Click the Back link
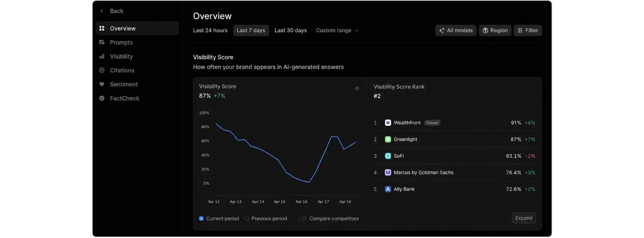 click(117, 11)
